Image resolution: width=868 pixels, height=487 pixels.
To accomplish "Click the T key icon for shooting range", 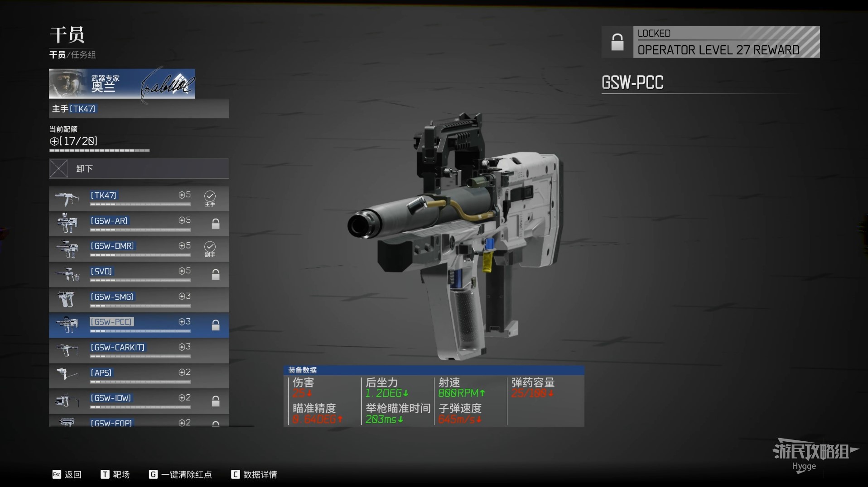I will click(x=105, y=474).
